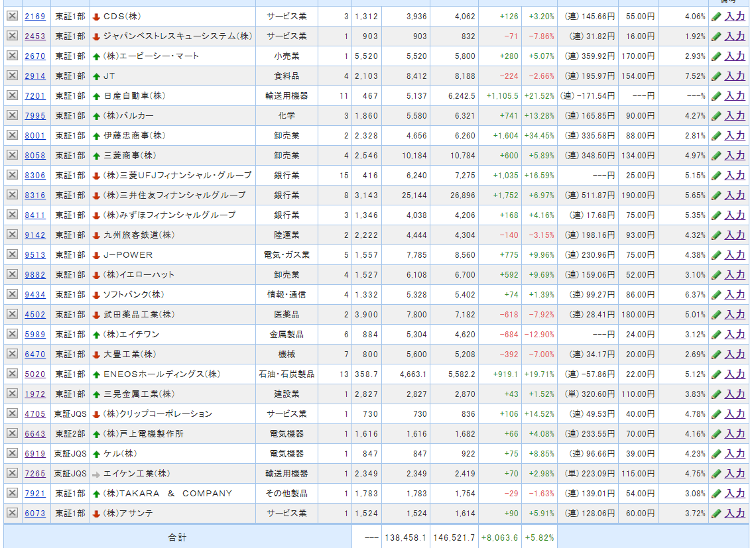Click pencil icon on ジャパンベストレスキューシステム row

pos(716,36)
